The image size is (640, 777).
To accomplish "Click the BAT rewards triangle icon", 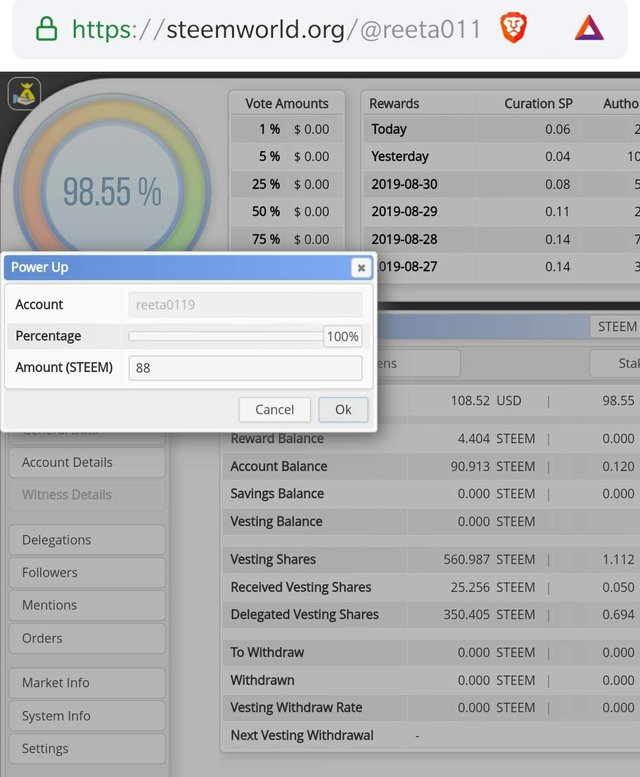I will (x=589, y=28).
